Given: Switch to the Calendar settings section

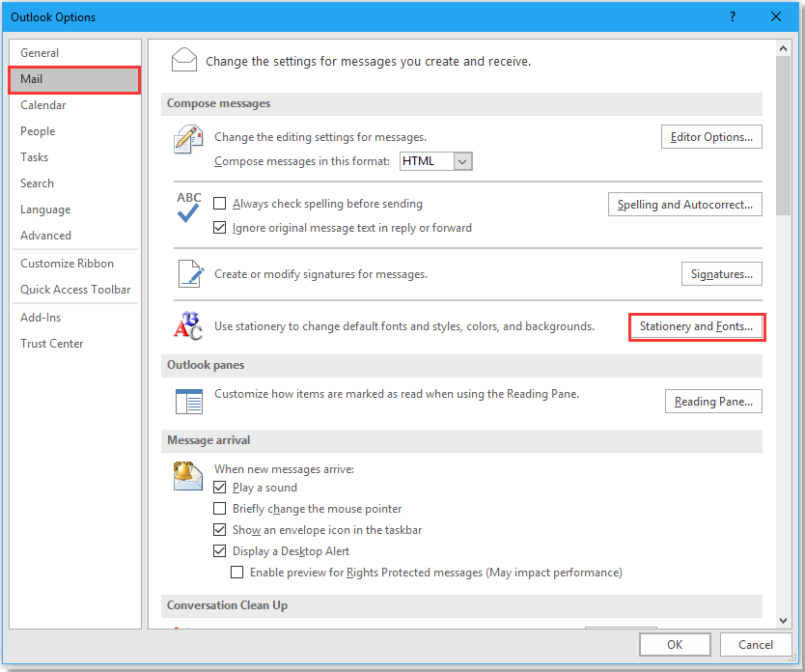Looking at the screenshot, I should point(42,104).
